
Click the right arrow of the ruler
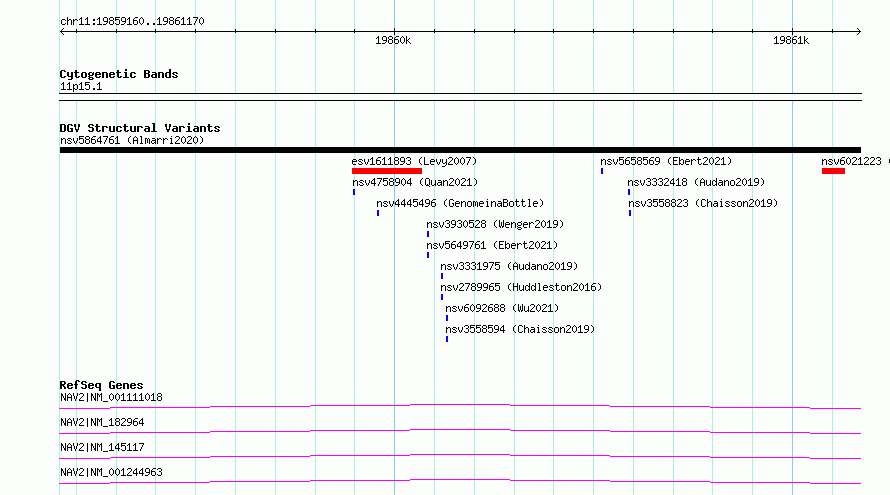point(858,31)
